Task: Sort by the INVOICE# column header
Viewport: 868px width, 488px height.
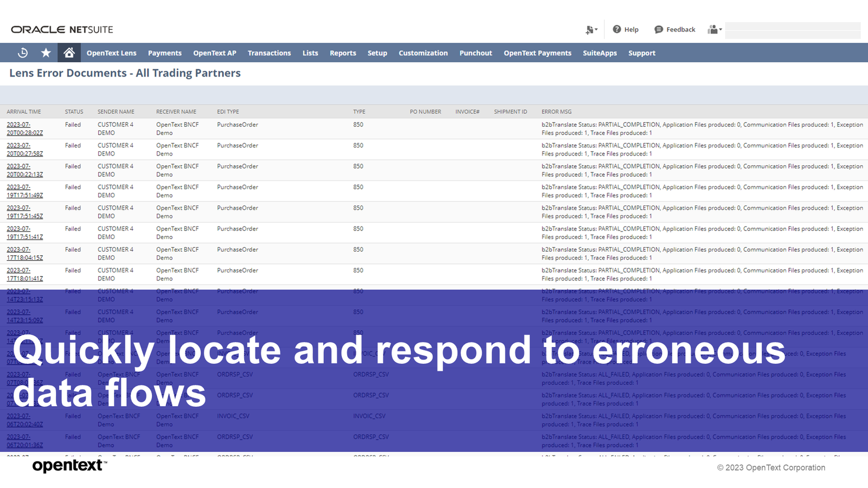Action: pos(467,112)
